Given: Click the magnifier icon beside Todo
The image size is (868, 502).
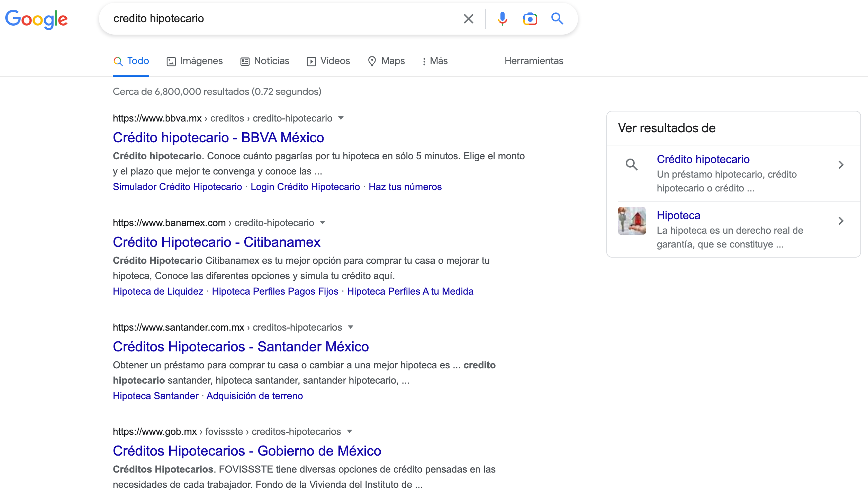Looking at the screenshot, I should (x=118, y=61).
